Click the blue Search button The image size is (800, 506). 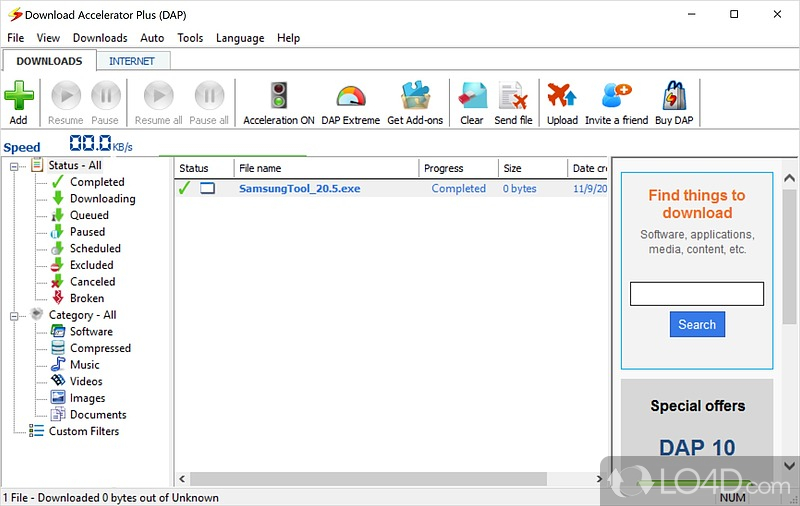(x=697, y=324)
